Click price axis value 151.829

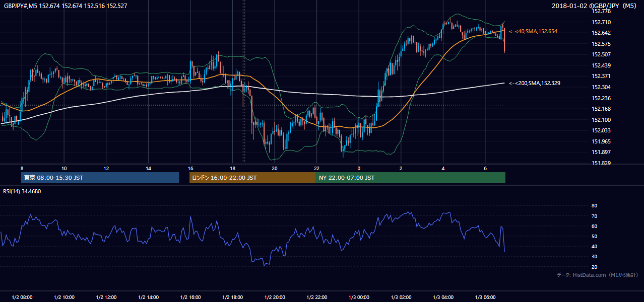[601, 163]
